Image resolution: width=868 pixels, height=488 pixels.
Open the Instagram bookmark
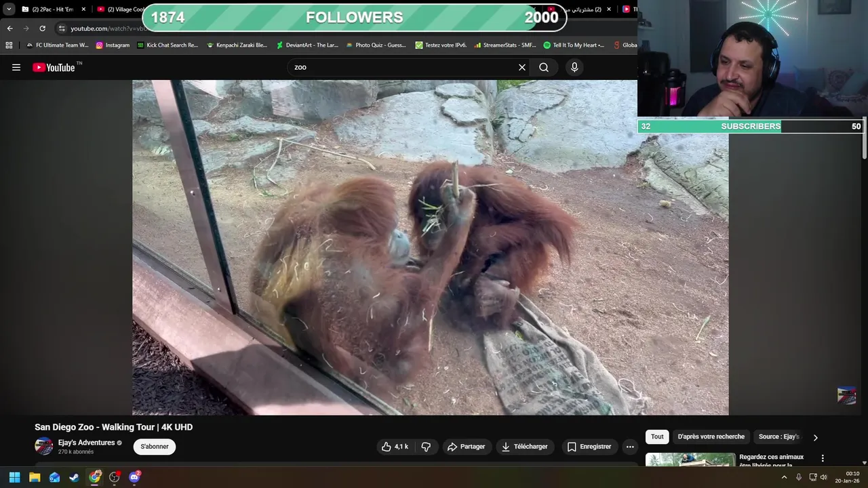113,45
